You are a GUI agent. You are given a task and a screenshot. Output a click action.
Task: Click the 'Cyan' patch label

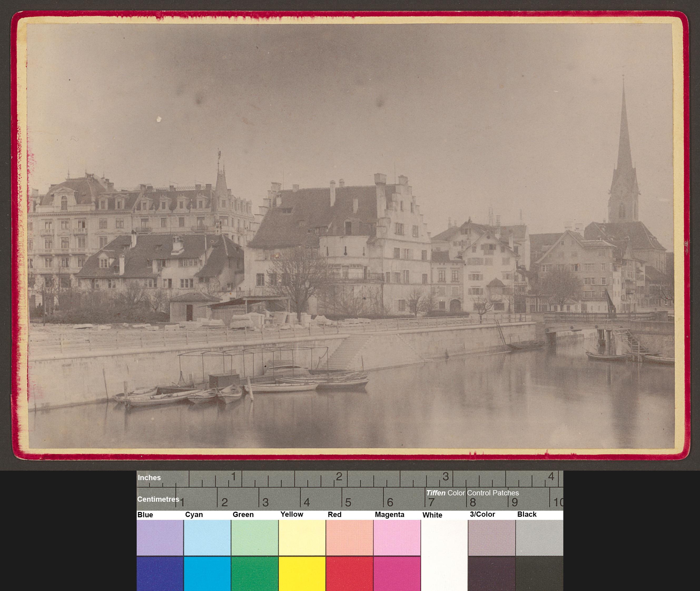[x=194, y=515]
